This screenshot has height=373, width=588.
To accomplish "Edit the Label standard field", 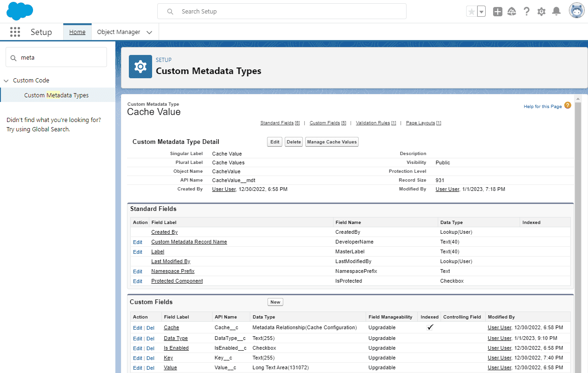I will click(138, 252).
